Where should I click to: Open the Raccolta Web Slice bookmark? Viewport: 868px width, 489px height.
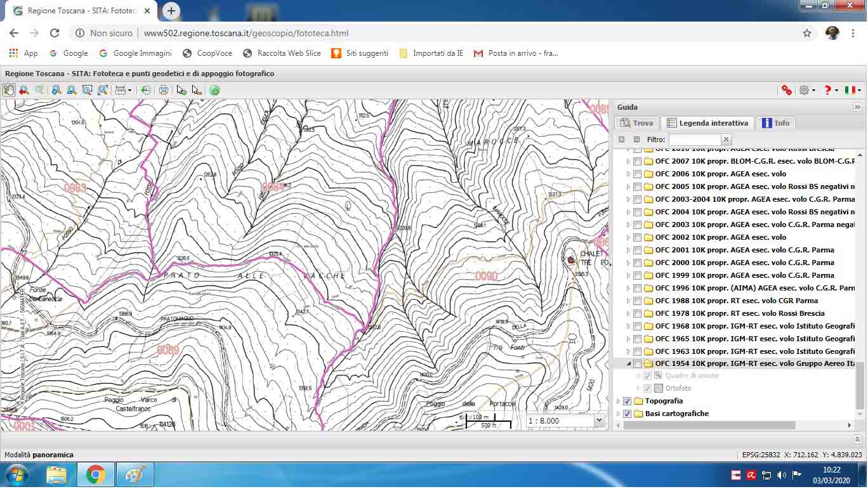[x=282, y=53]
